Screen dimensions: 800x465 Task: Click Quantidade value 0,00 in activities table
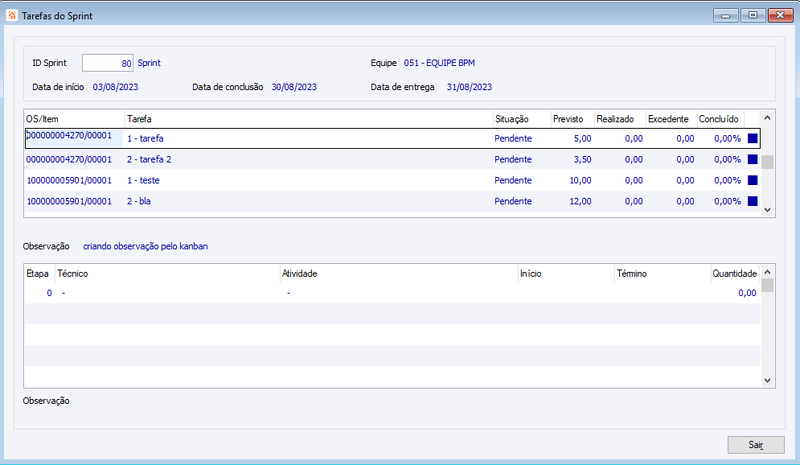pyautogui.click(x=747, y=293)
